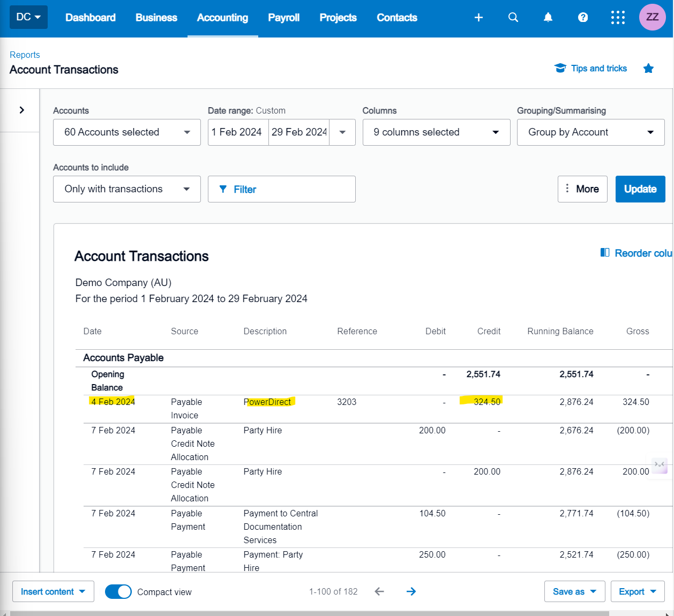
Task: Click the ZZ user avatar
Action: (652, 17)
